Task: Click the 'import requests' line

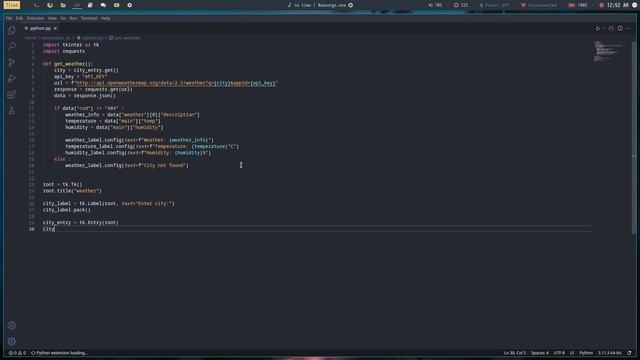Action: (x=64, y=51)
